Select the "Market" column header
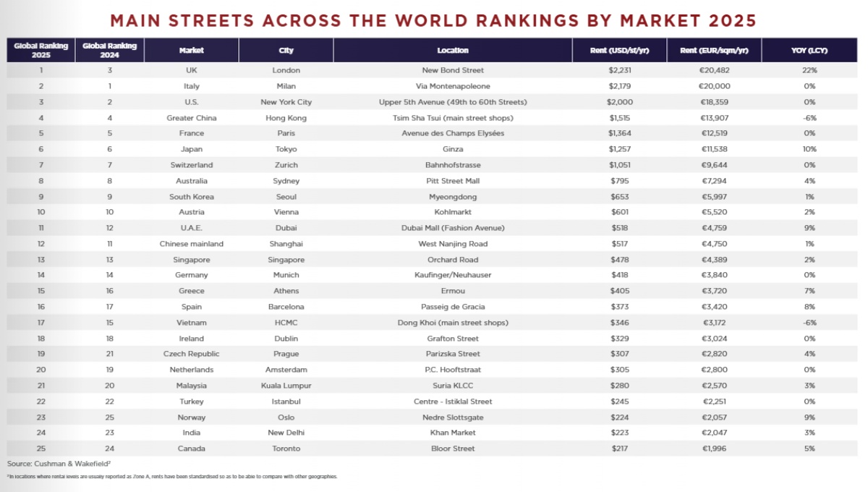Image resolution: width=868 pixels, height=492 pixels. (192, 51)
